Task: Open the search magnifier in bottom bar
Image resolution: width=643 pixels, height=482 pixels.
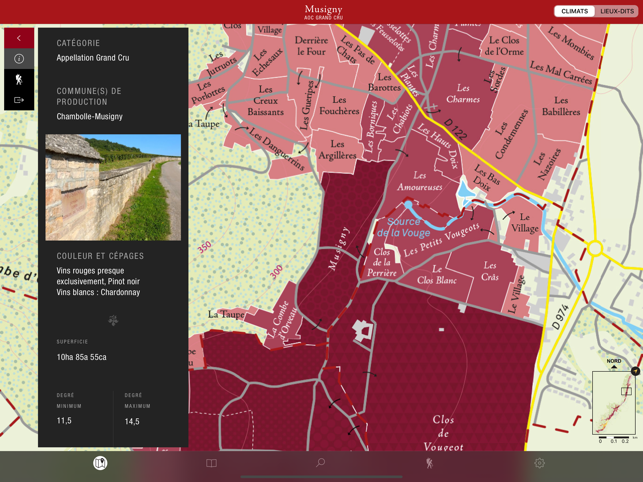Action: [x=320, y=463]
